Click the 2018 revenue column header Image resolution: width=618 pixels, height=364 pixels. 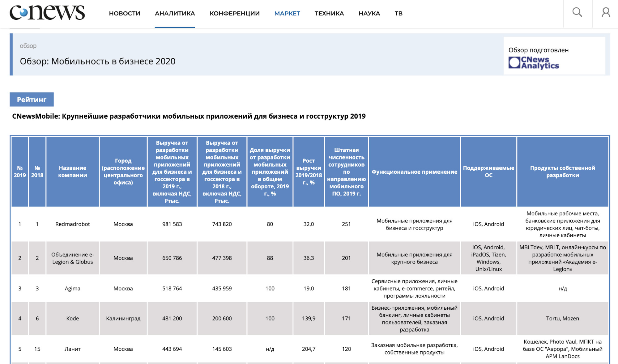tap(222, 171)
